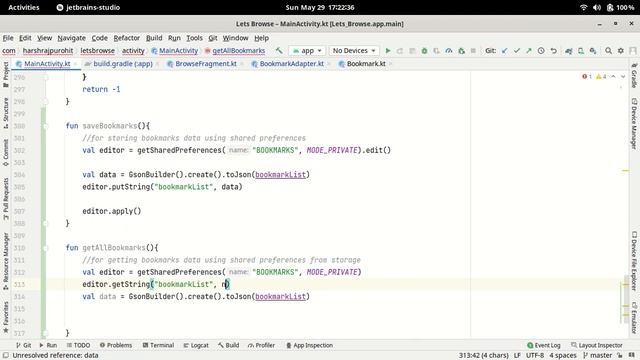
Task: Open the Profiler tool window at the bottom
Action: pyautogui.click(x=261, y=345)
